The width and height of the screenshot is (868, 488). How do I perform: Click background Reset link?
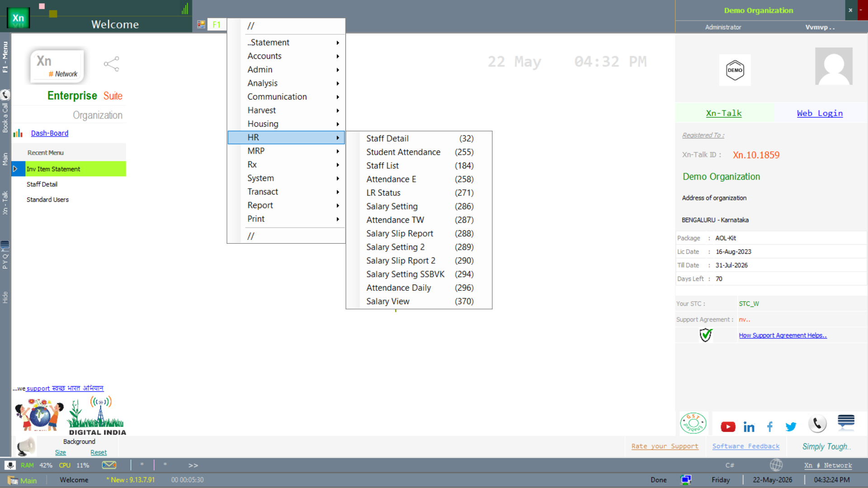(x=99, y=452)
